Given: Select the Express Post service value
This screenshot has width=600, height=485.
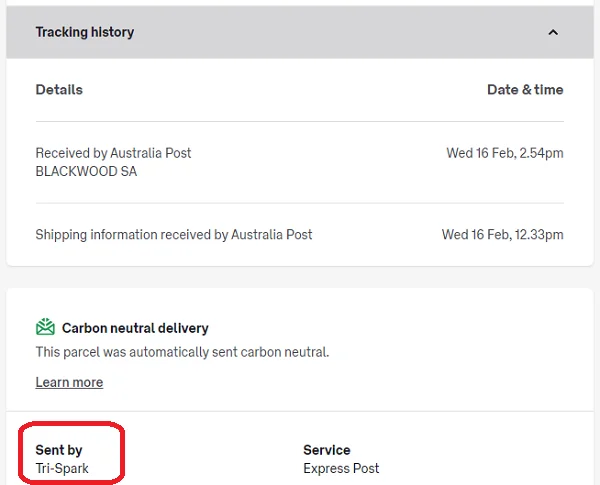Looking at the screenshot, I should pos(341,468).
